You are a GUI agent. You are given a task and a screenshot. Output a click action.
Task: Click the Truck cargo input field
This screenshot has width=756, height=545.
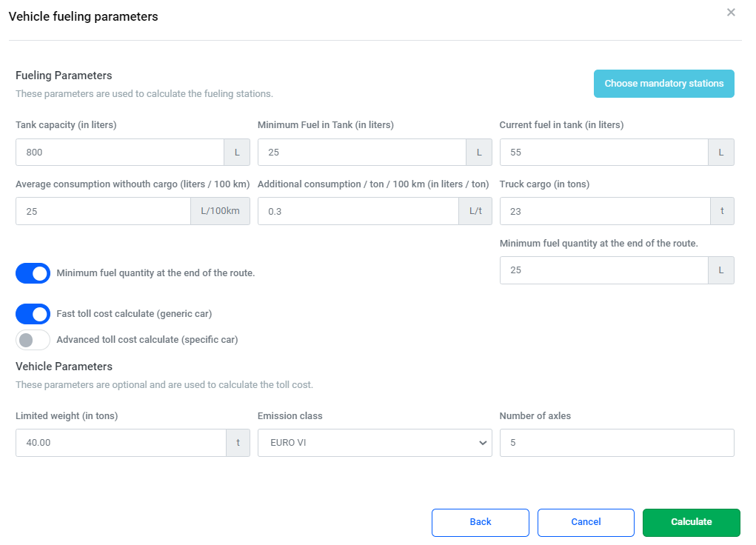pyautogui.click(x=604, y=211)
